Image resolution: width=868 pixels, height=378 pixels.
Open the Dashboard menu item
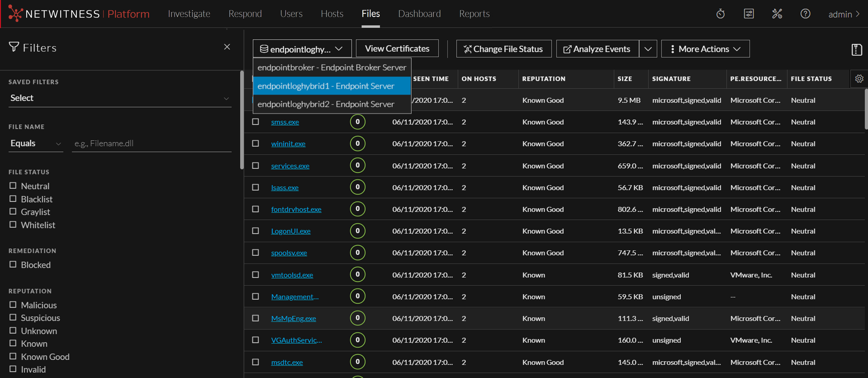[420, 14]
